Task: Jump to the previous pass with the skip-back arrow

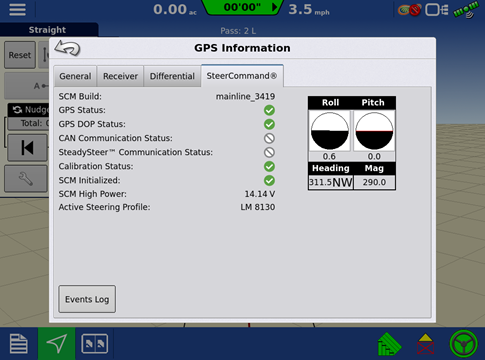Action: tap(27, 148)
